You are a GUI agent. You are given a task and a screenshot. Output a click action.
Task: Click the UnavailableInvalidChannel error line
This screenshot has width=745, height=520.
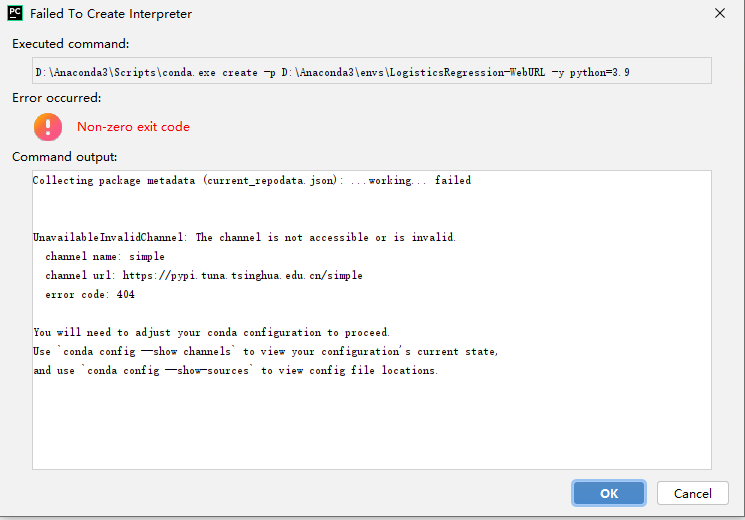[x=244, y=238]
